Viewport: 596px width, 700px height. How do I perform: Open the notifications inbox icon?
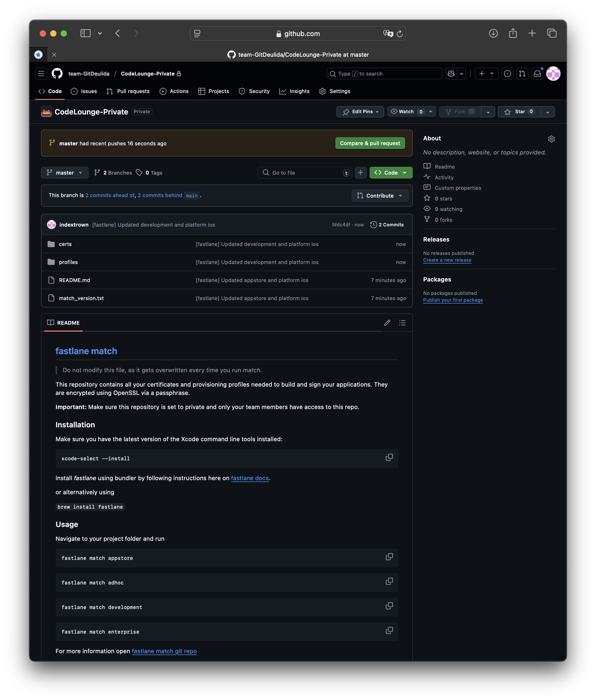point(537,74)
